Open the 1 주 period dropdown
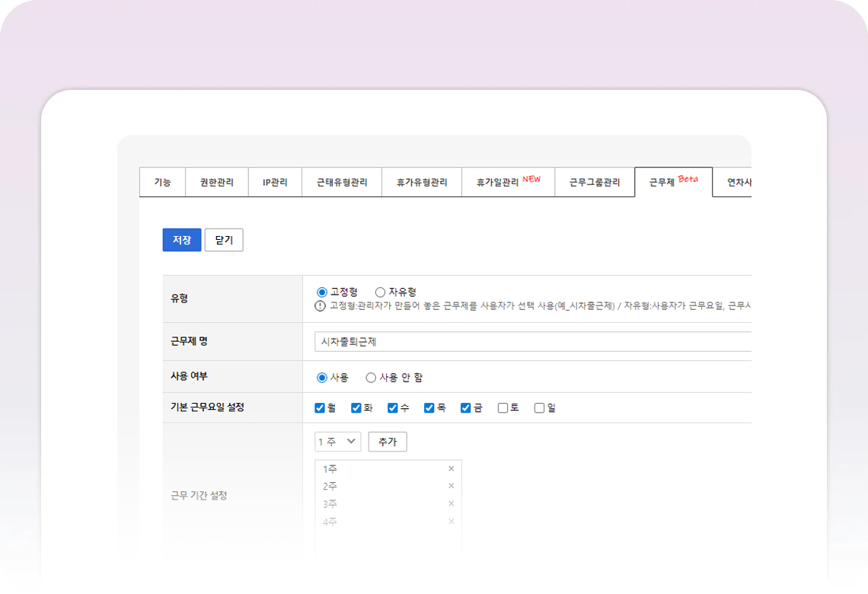Viewport: 868px width, 594px height. tap(337, 442)
